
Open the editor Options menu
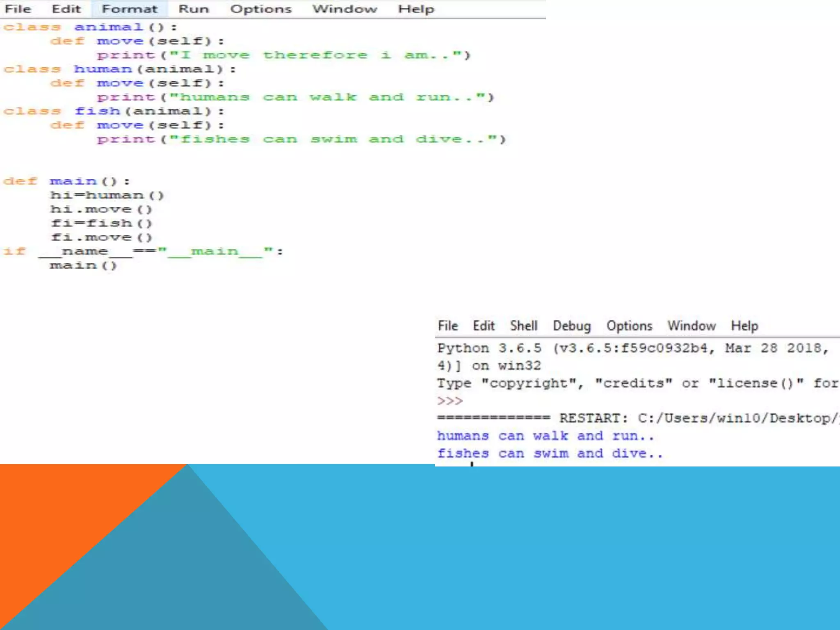pyautogui.click(x=260, y=9)
